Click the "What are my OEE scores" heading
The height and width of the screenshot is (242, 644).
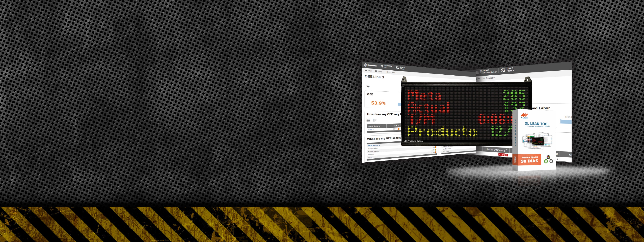point(384,138)
